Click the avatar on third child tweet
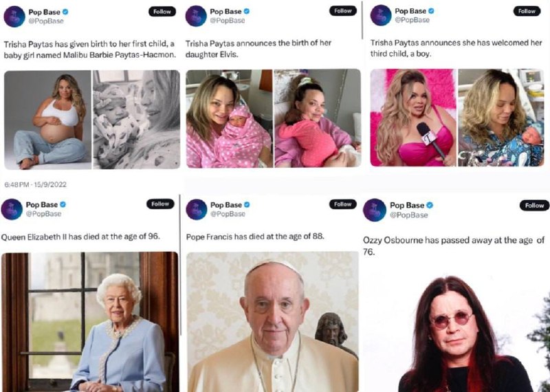This screenshot has height=392, width=550. tap(380, 15)
